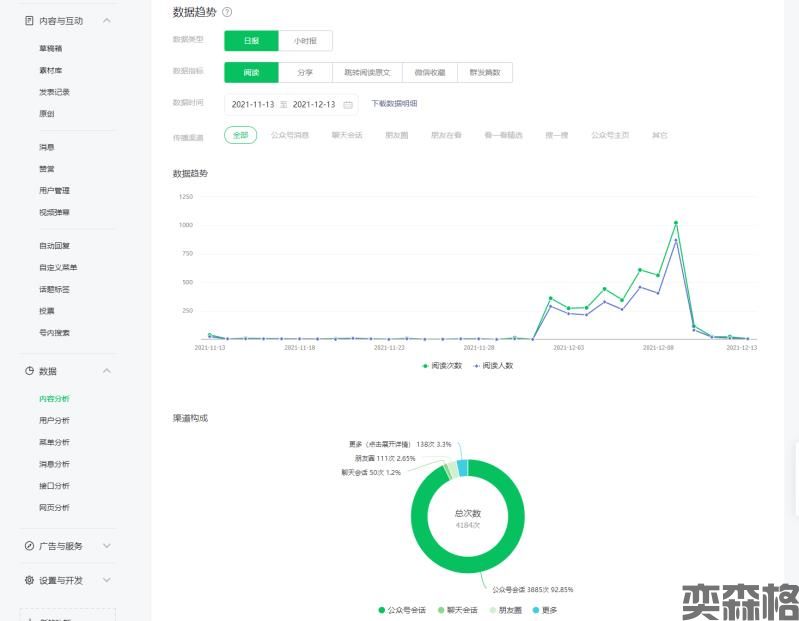
Task: Click green 公众号会话 legend swatch under donut
Action: point(382,609)
